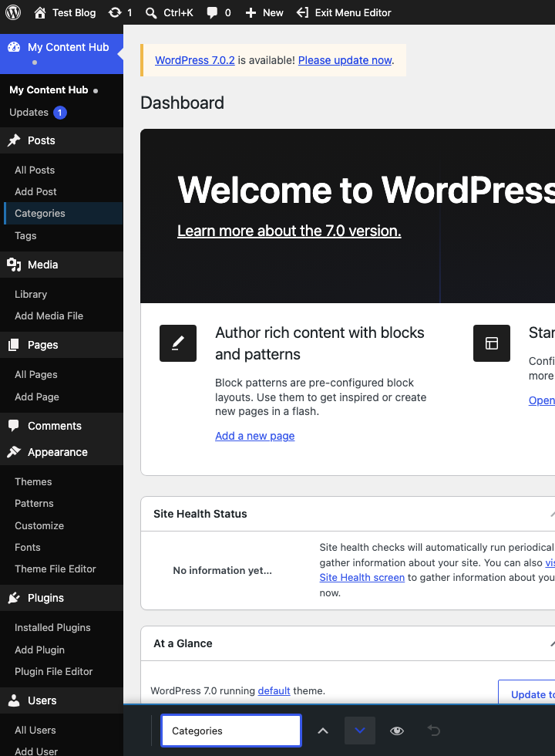Undo menu change with undo arrow
The width and height of the screenshot is (555, 756).
pos(433,731)
